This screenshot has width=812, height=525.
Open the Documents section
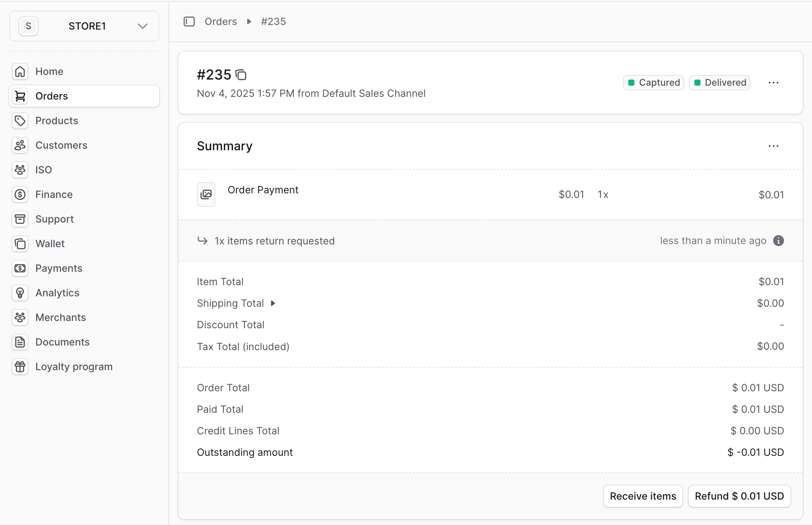tap(63, 342)
